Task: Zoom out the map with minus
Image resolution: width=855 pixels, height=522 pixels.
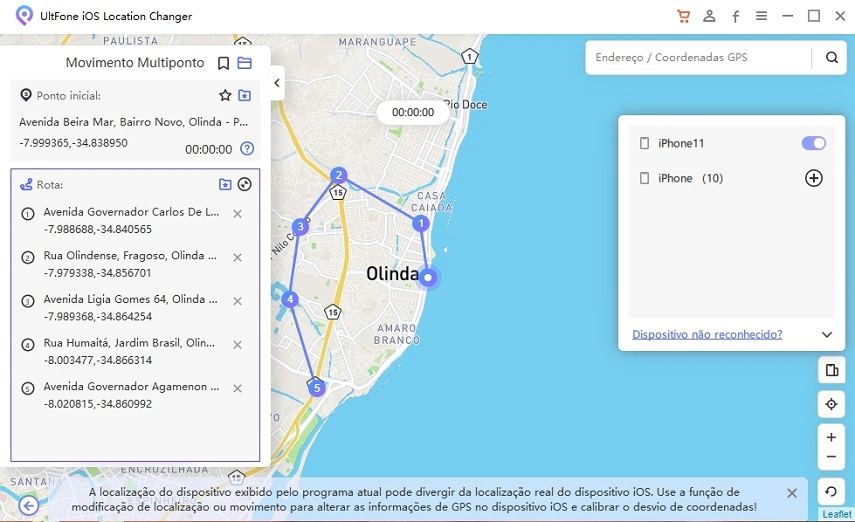Action: click(x=832, y=457)
